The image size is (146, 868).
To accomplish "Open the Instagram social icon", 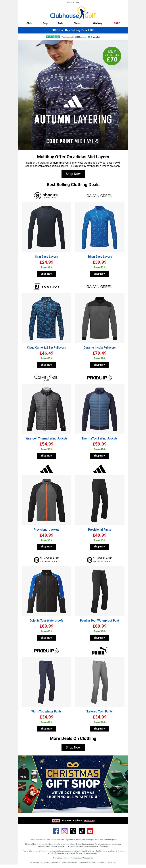I will (x=65, y=831).
